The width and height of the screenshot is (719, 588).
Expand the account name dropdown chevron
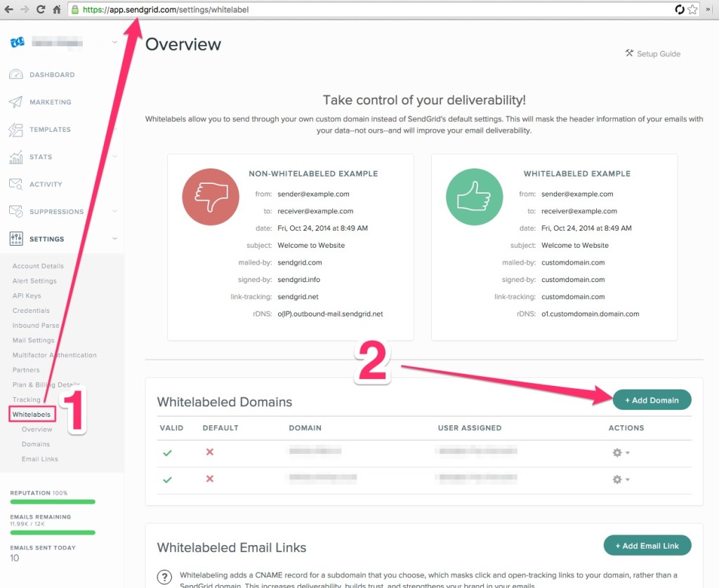114,42
